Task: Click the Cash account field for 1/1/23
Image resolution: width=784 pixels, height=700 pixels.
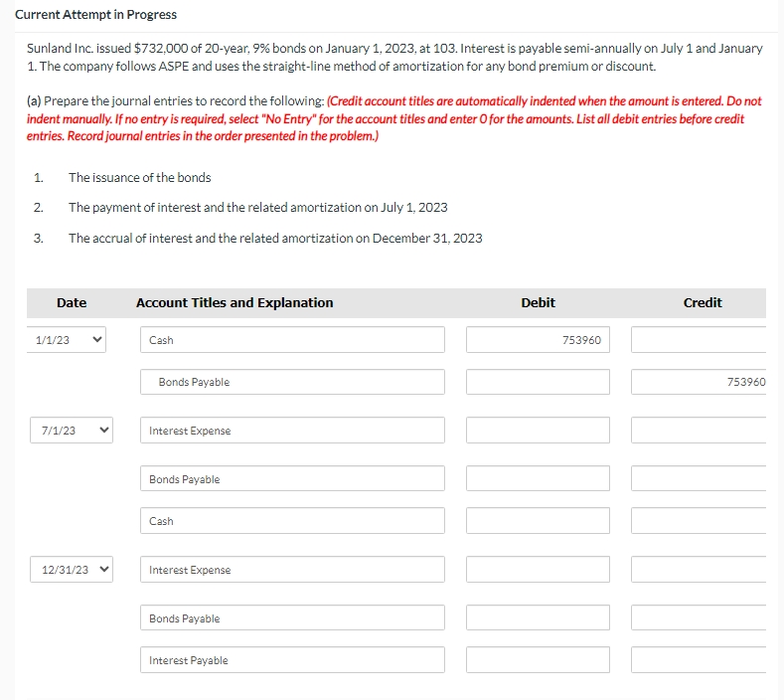Action: point(292,340)
